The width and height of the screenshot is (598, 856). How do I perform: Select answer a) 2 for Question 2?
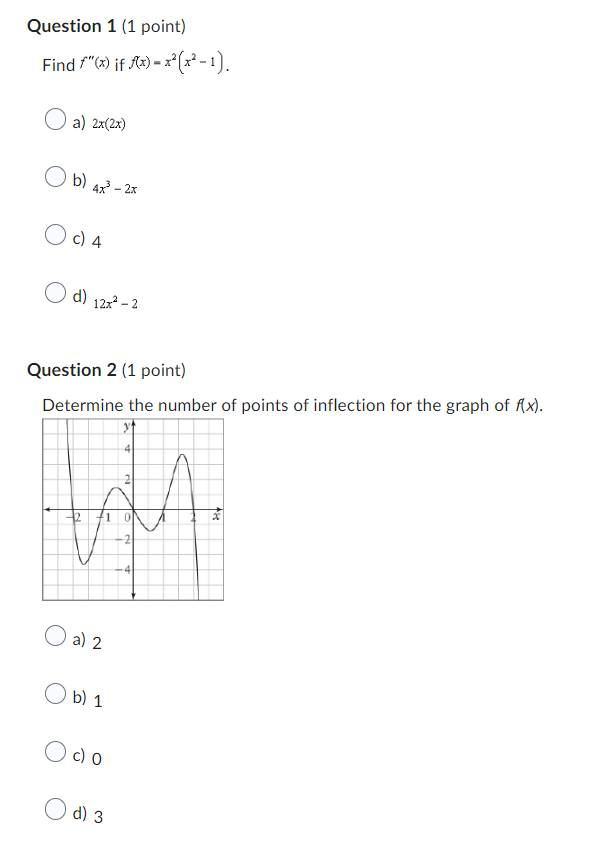55,636
